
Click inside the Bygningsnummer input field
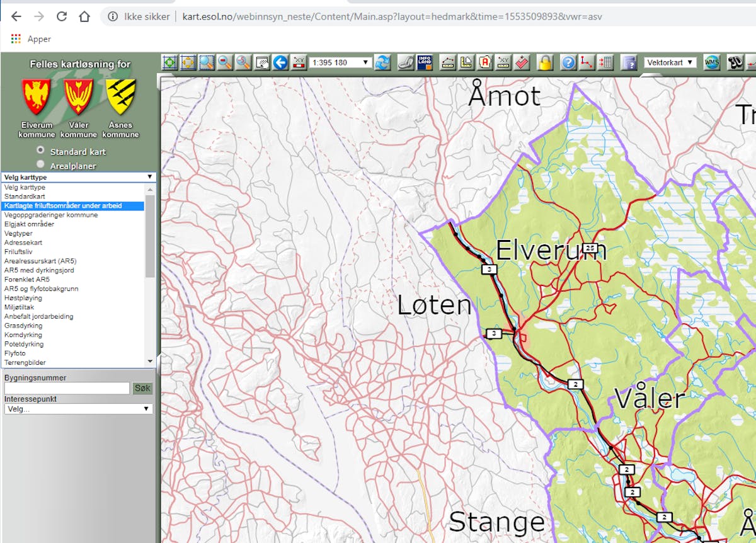[66, 388]
